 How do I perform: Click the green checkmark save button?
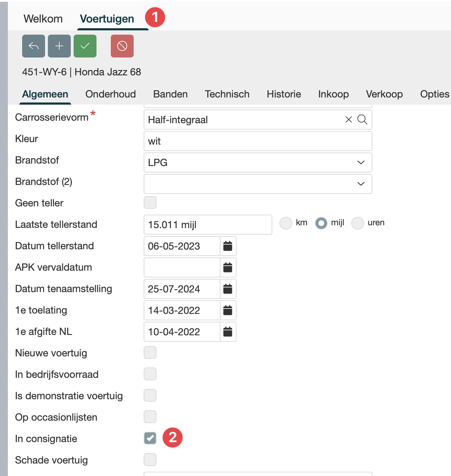tap(85, 46)
